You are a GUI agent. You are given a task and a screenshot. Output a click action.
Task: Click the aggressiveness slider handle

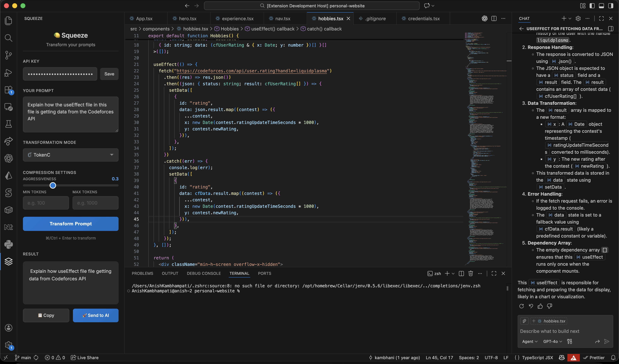[53, 185]
